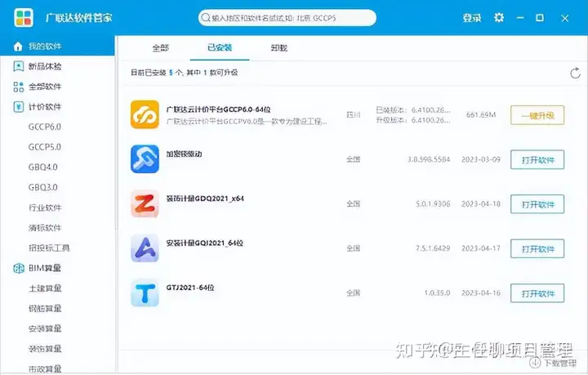Click 打开软件 for 安装计量GQI2021

tap(537, 249)
